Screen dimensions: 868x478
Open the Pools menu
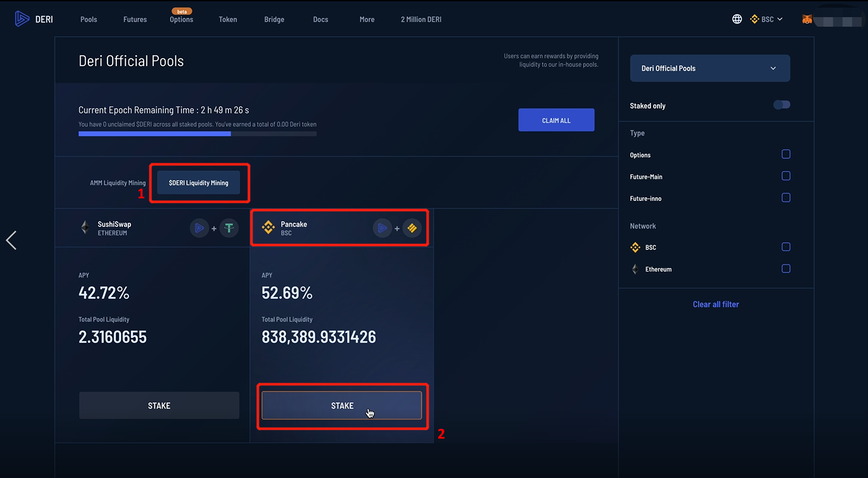[x=89, y=19]
